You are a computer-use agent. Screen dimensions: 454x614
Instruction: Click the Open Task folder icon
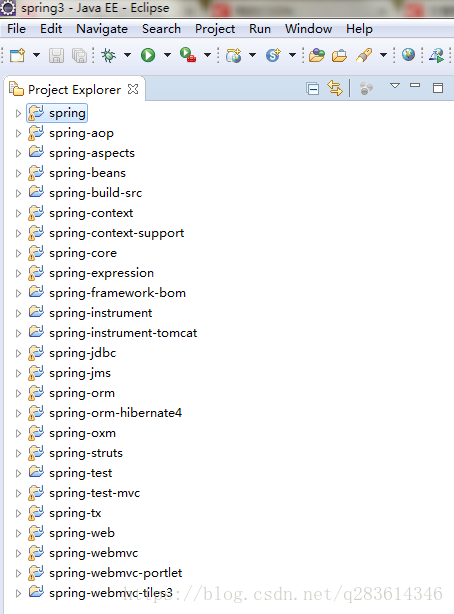(339, 55)
